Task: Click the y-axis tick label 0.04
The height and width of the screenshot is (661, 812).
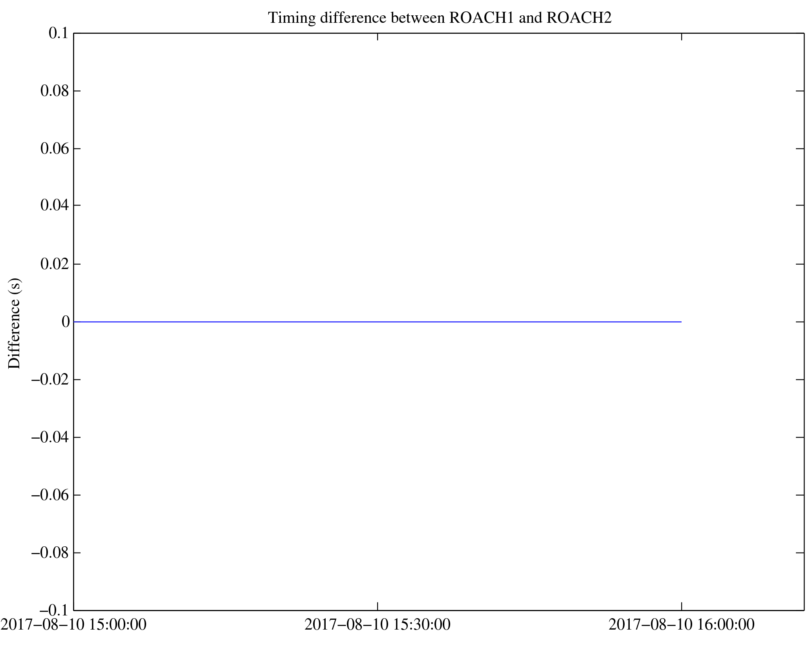Action: (x=55, y=205)
